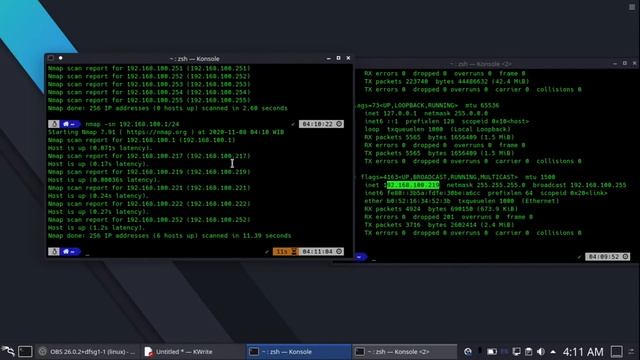The width and height of the screenshot is (640, 360).
Task: Click the 04:10:22 timestamp in prompt
Action: click(318, 124)
